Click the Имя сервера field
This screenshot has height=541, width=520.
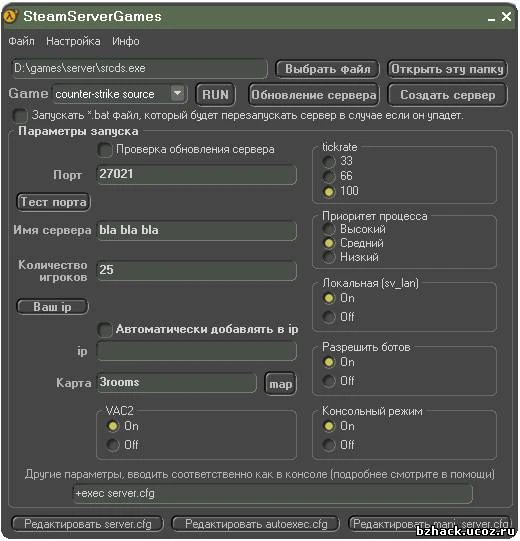point(197,230)
